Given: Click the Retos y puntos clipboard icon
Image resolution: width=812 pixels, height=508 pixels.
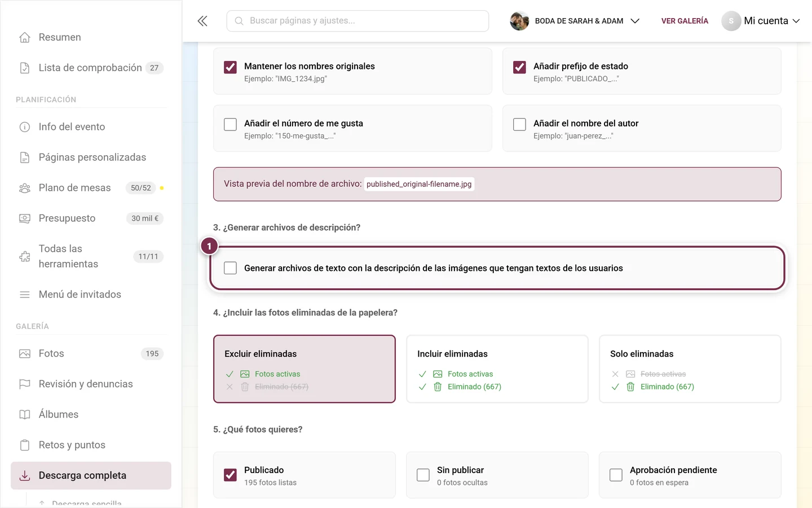Looking at the screenshot, I should point(25,445).
